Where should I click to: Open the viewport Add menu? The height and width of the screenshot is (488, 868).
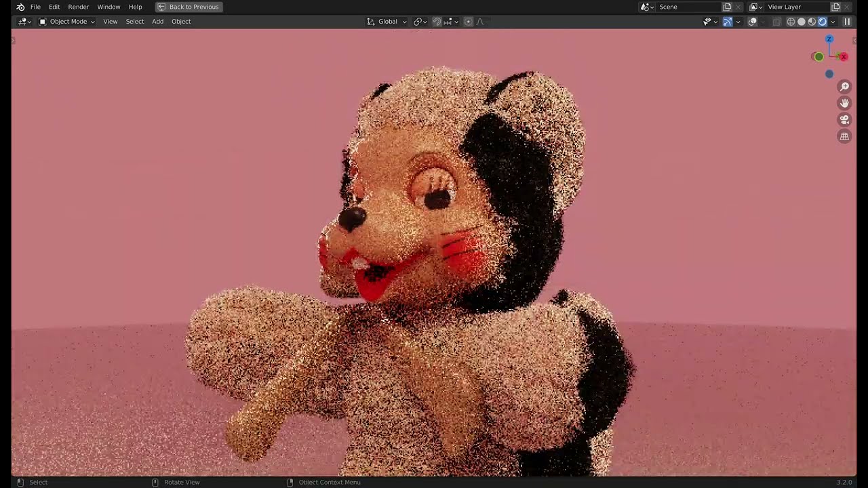[157, 22]
